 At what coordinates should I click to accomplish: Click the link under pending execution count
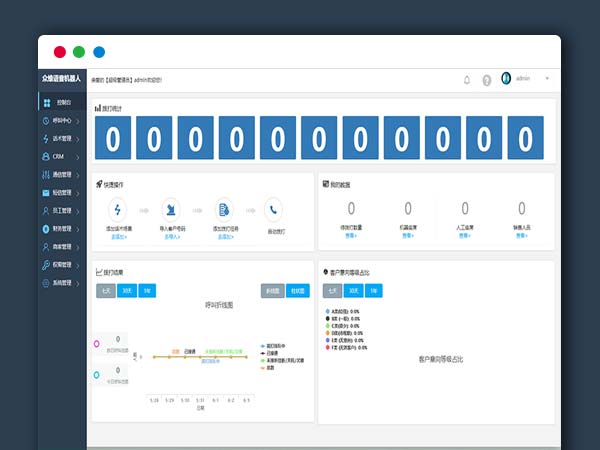pos(350,236)
